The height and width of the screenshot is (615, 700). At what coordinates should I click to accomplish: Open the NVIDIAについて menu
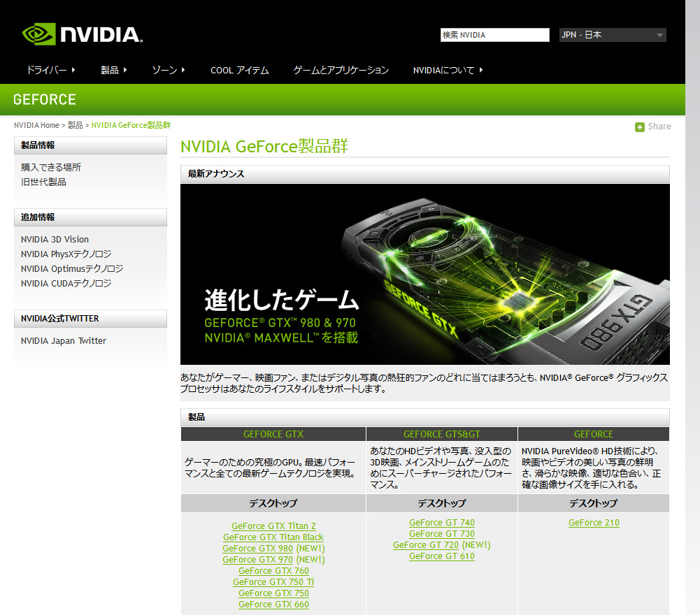coord(448,70)
